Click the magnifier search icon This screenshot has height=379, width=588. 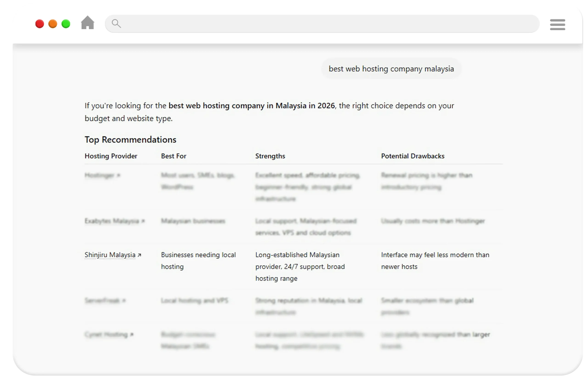(x=116, y=24)
